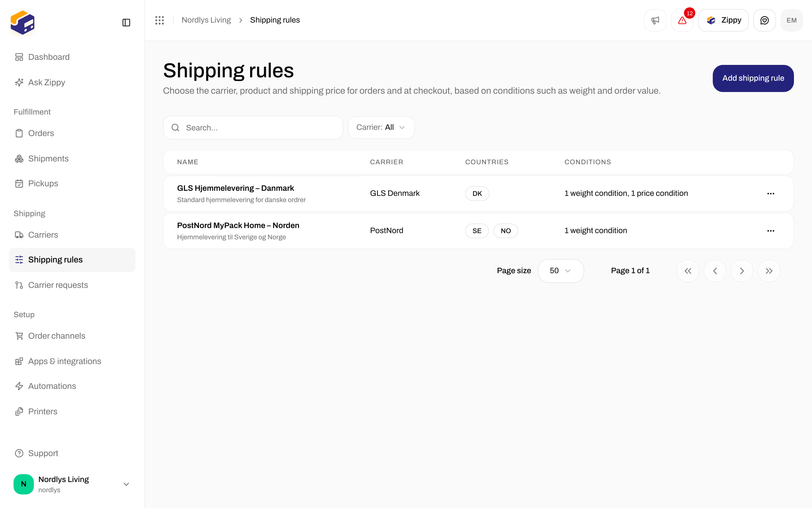
Task: Click the COUNTRIES column header
Action: (487, 162)
